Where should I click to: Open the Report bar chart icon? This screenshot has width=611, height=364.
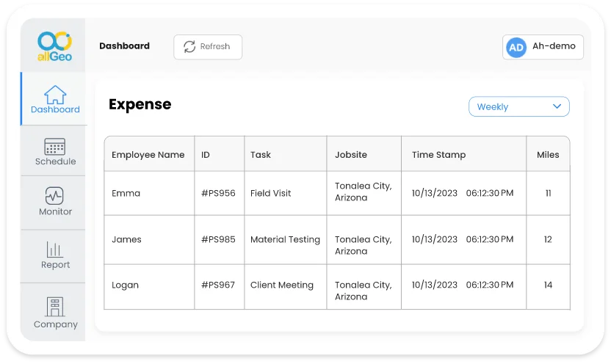(55, 249)
